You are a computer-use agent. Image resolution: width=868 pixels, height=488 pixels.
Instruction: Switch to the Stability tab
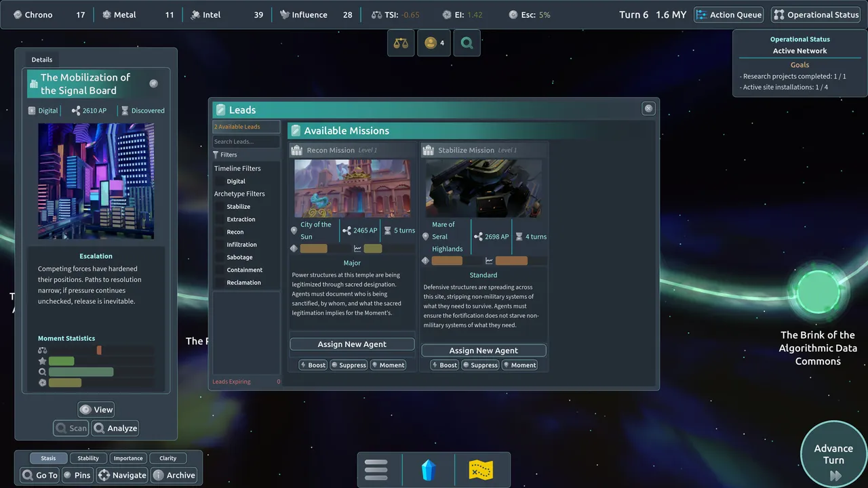(88, 458)
